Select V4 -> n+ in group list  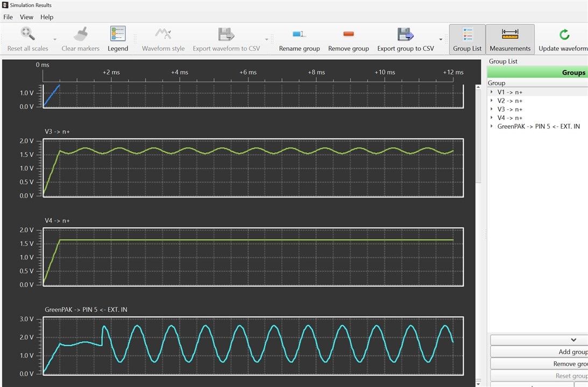pos(509,118)
